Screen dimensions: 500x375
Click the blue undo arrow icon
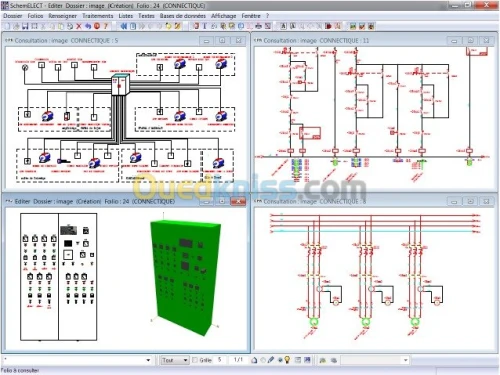(x=88, y=26)
